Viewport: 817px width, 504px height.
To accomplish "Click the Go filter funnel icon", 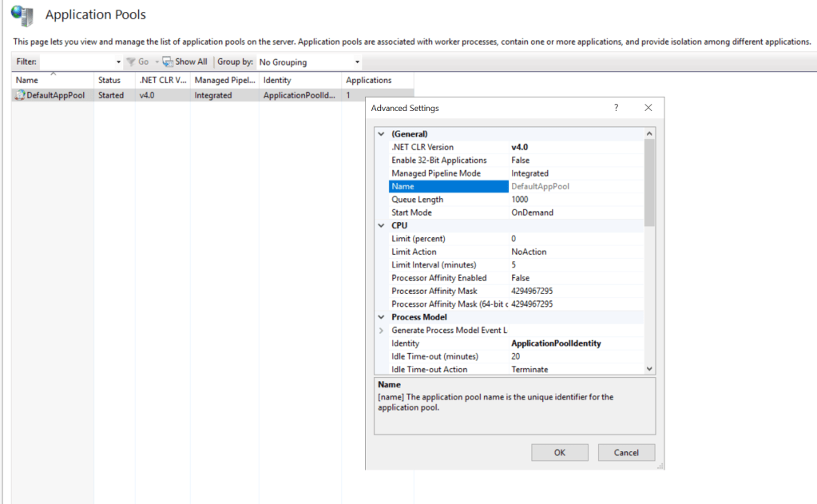I will pos(130,62).
